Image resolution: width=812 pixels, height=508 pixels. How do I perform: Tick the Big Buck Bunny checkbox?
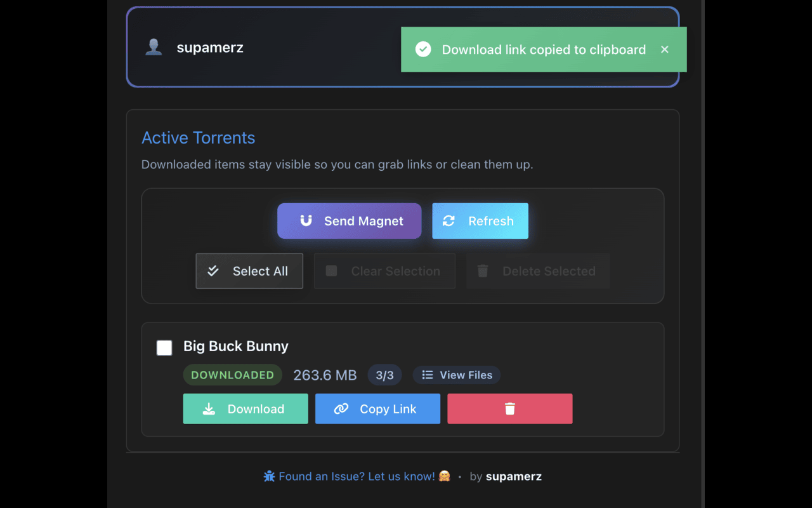(x=164, y=348)
